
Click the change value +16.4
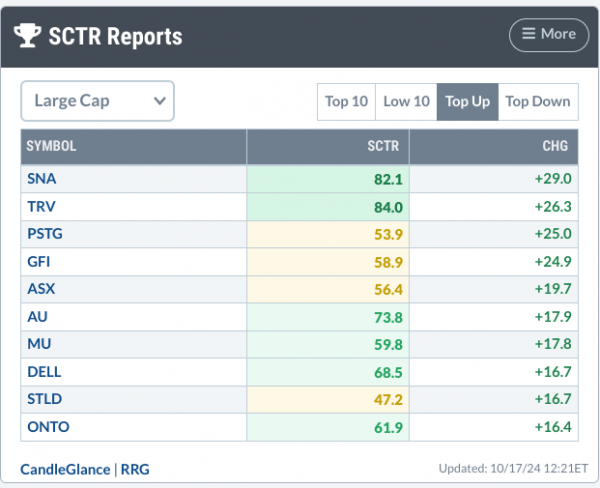pos(553,427)
